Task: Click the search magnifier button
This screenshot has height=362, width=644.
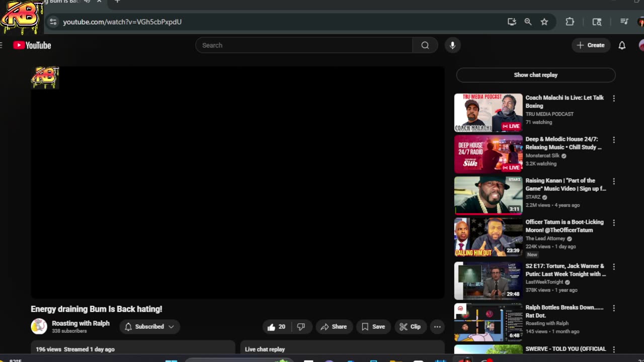Action: [x=425, y=45]
